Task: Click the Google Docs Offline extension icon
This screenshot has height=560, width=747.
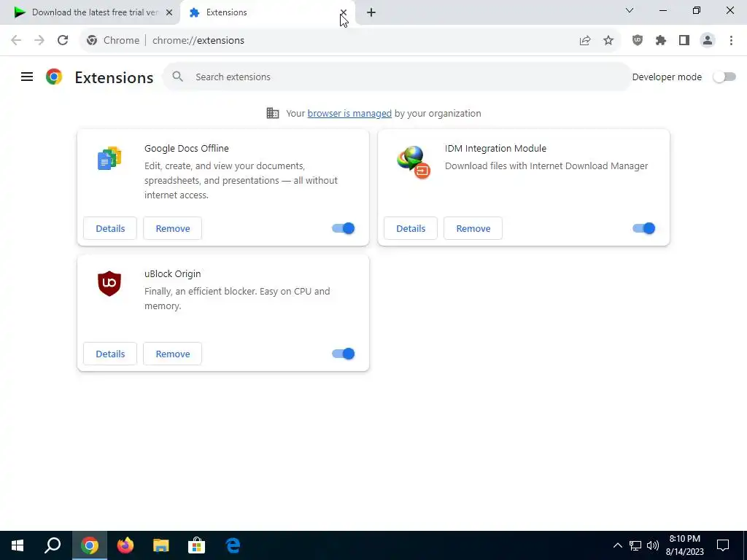Action: pyautogui.click(x=109, y=158)
